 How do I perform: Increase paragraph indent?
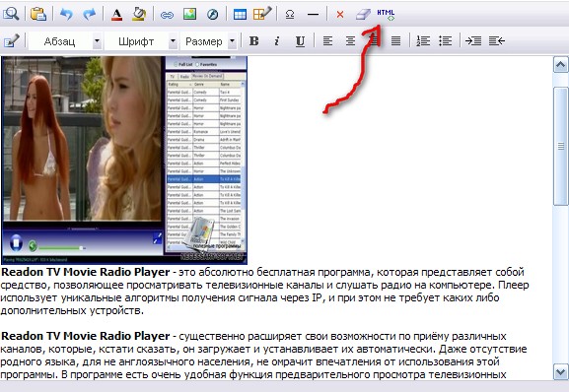pos(473,41)
